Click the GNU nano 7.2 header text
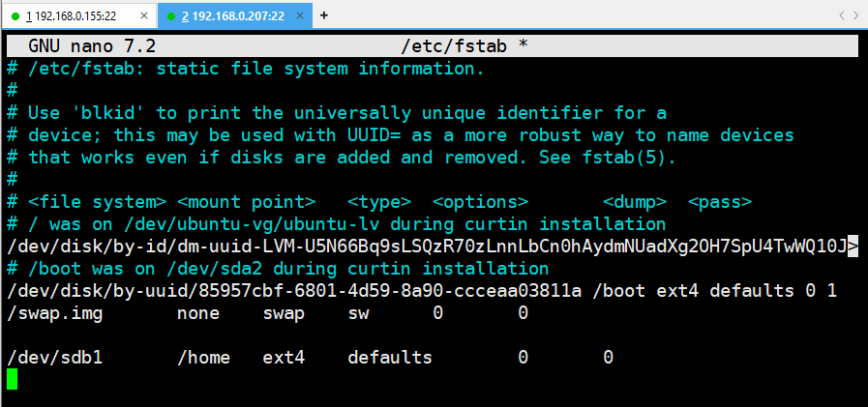The height and width of the screenshot is (407, 868). (92, 45)
